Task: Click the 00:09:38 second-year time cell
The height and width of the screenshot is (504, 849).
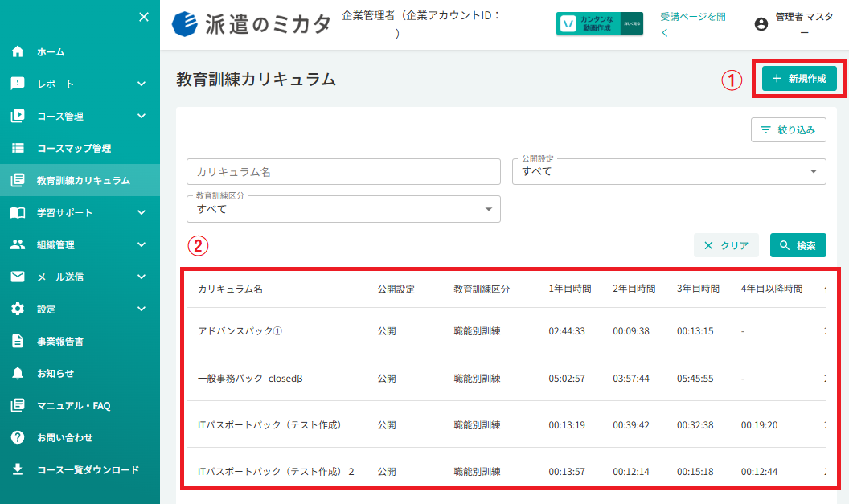Action: pos(631,331)
